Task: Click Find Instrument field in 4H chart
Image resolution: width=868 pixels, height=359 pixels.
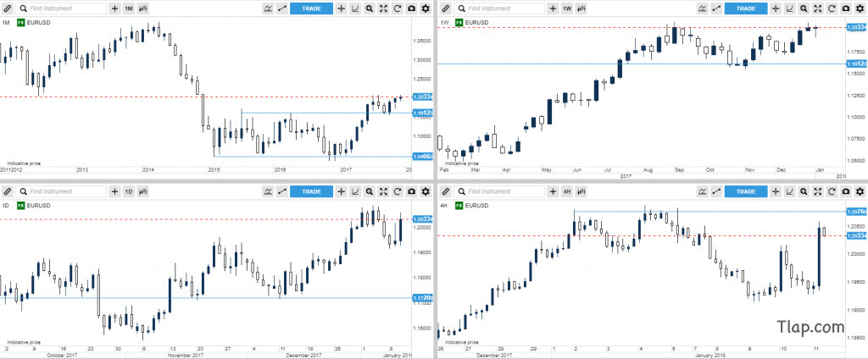Action: coord(499,191)
